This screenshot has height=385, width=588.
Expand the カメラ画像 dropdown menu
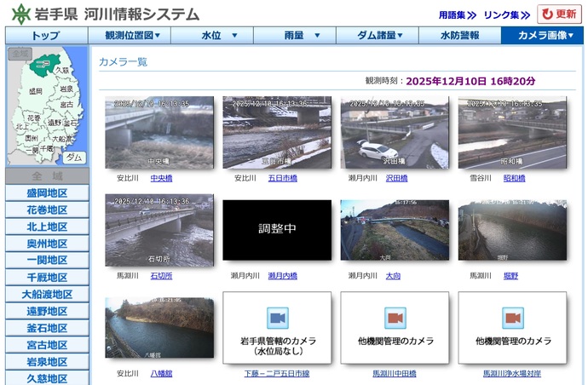542,35
